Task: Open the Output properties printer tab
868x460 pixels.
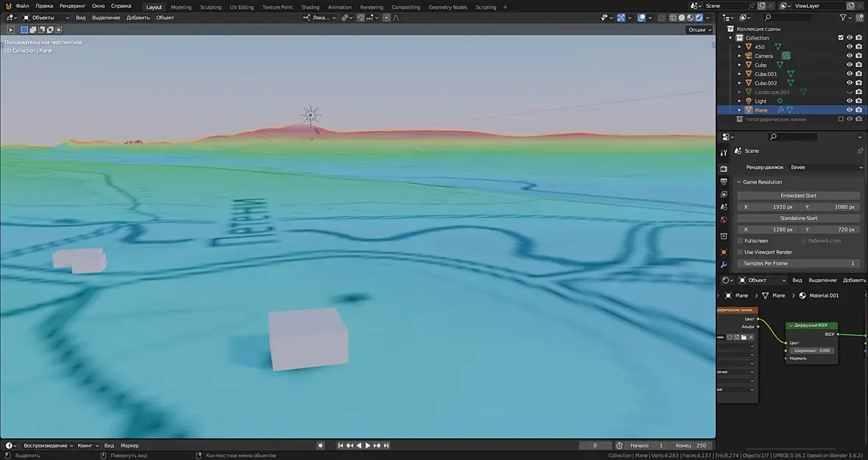Action: click(x=724, y=182)
